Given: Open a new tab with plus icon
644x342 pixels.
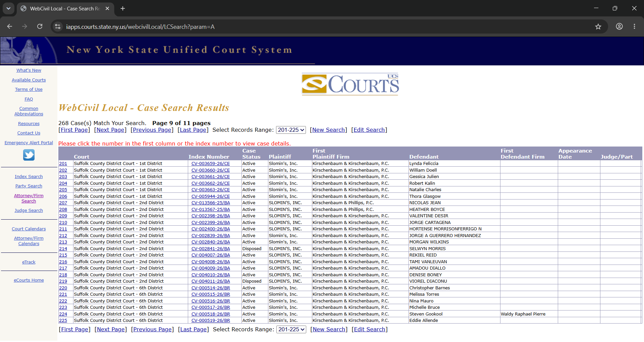Looking at the screenshot, I should click(123, 8).
